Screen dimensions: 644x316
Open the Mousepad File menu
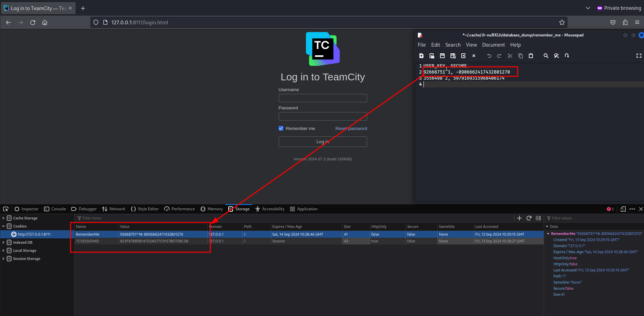tap(422, 45)
